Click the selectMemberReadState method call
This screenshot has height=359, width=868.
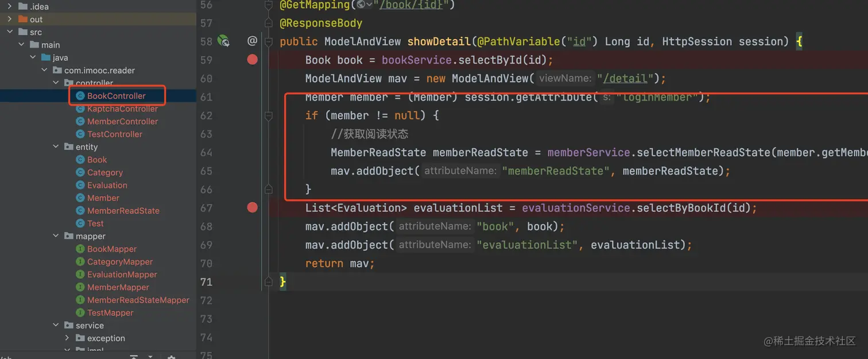click(x=704, y=152)
